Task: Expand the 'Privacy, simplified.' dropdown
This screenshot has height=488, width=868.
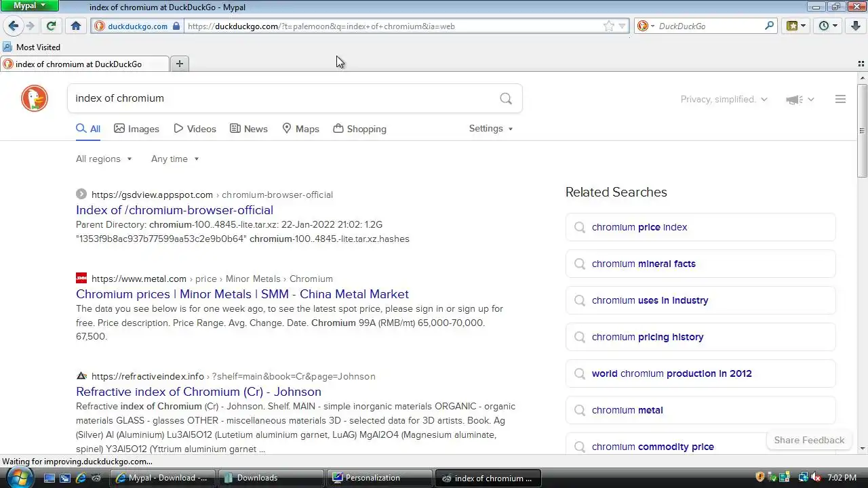Action: point(724,99)
